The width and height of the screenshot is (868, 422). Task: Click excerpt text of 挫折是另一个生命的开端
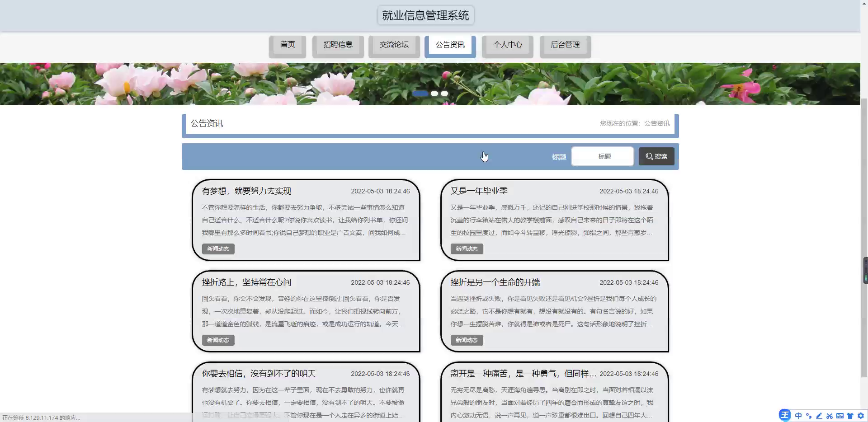click(553, 311)
